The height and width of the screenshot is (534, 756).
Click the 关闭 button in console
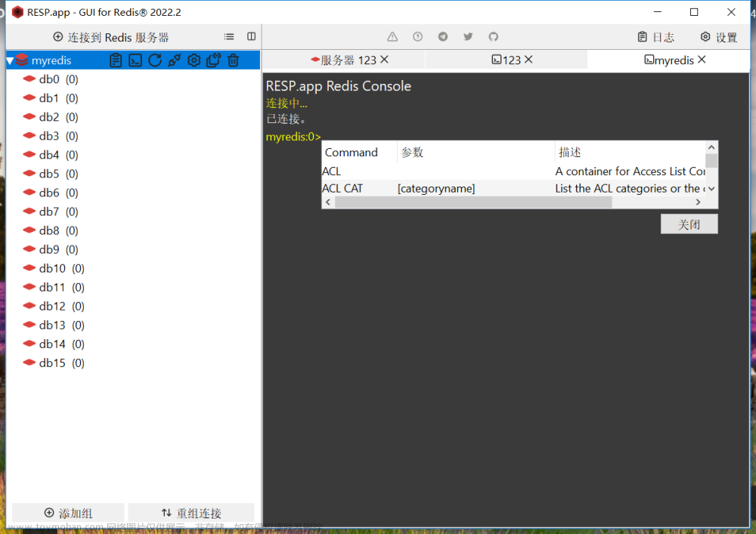tap(689, 224)
